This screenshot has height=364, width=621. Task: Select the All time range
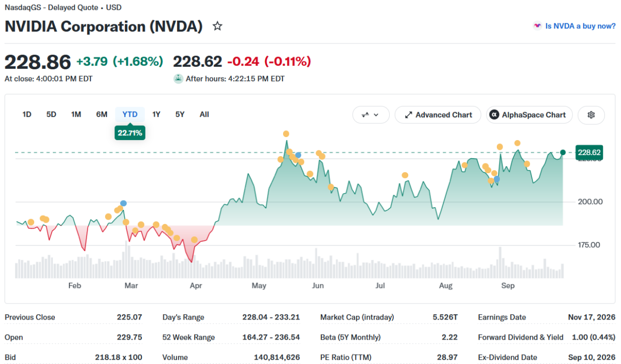pyautogui.click(x=204, y=114)
